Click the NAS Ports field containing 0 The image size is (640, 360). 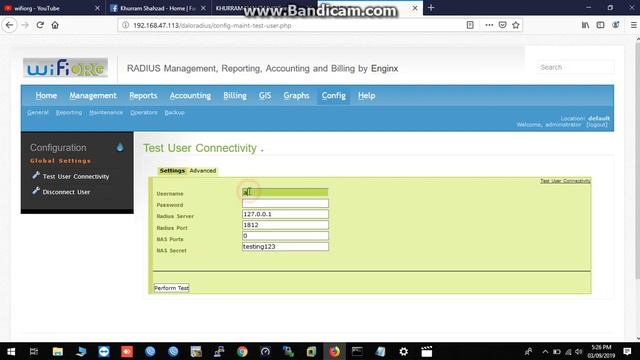285,236
